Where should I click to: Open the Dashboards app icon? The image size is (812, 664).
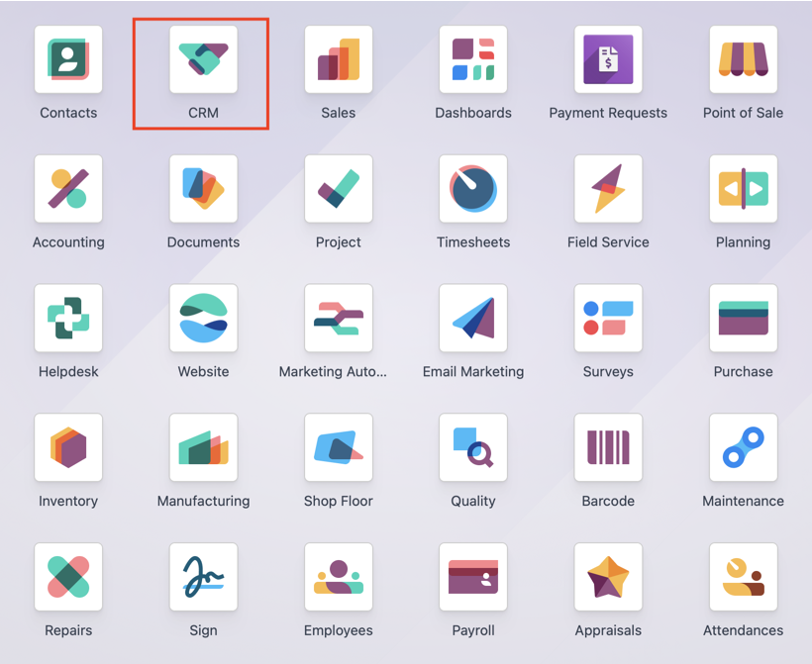(x=473, y=59)
